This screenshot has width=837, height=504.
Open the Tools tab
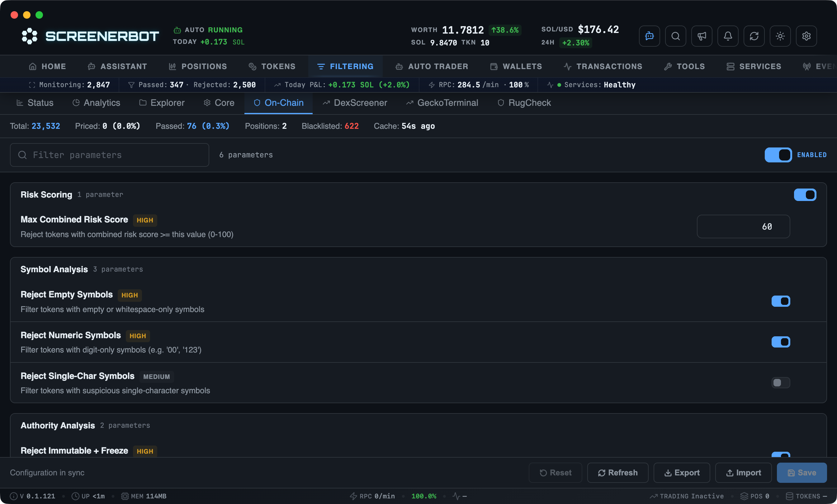pos(684,67)
